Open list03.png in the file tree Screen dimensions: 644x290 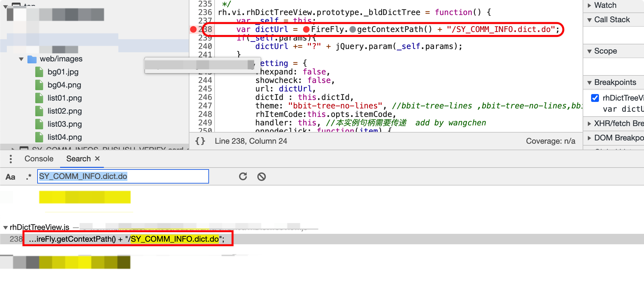[65, 124]
